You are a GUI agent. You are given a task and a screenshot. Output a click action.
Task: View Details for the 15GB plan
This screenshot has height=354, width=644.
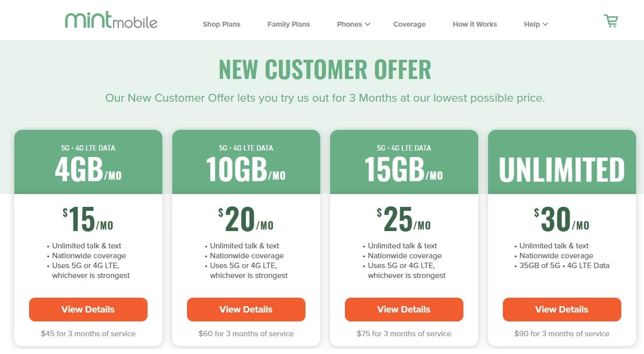[x=404, y=310]
